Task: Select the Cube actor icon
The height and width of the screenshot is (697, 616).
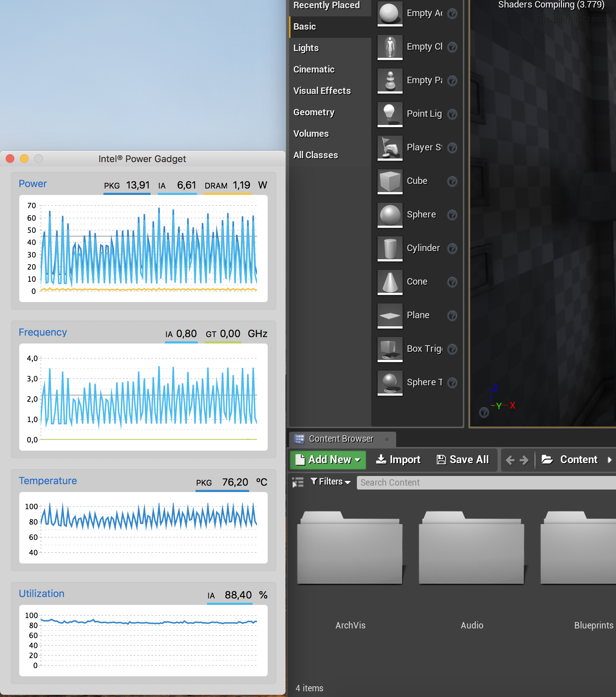Action: [390, 181]
